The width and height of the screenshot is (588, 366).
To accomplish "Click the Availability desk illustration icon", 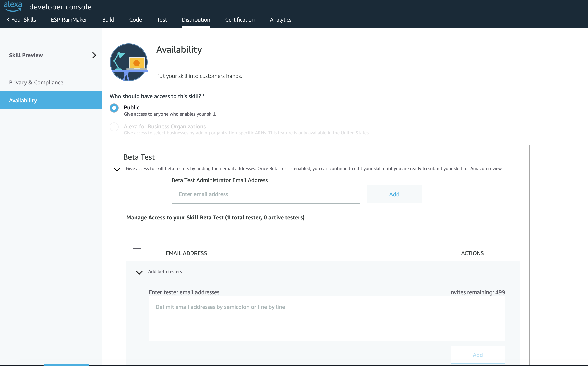I will click(129, 62).
